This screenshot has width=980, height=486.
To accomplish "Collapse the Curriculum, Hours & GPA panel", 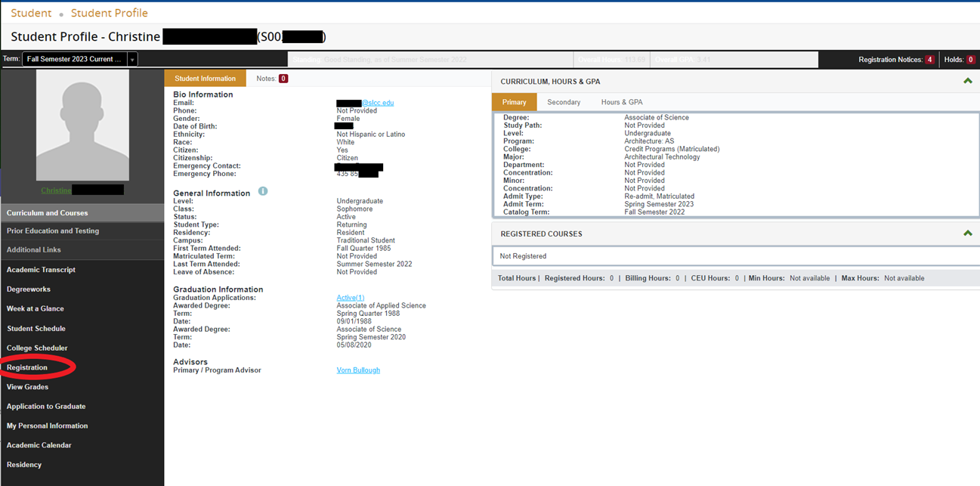I will click(x=967, y=81).
